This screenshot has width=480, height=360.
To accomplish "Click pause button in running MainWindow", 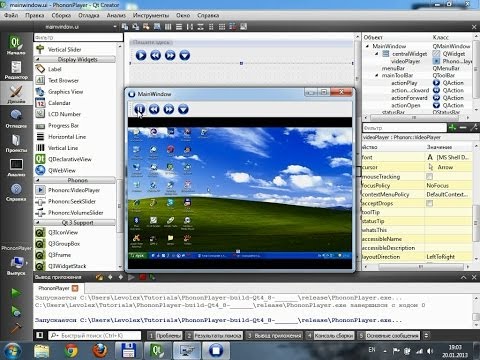I will 140,109.
